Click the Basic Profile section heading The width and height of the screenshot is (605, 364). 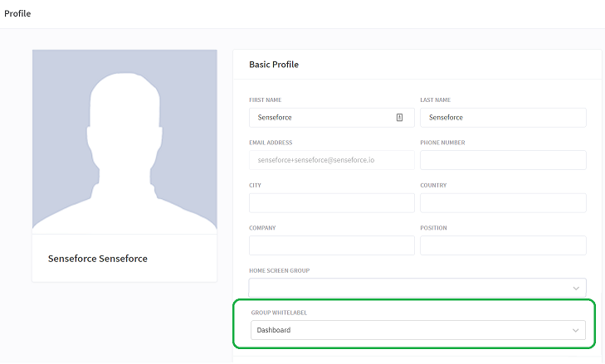[x=274, y=65]
